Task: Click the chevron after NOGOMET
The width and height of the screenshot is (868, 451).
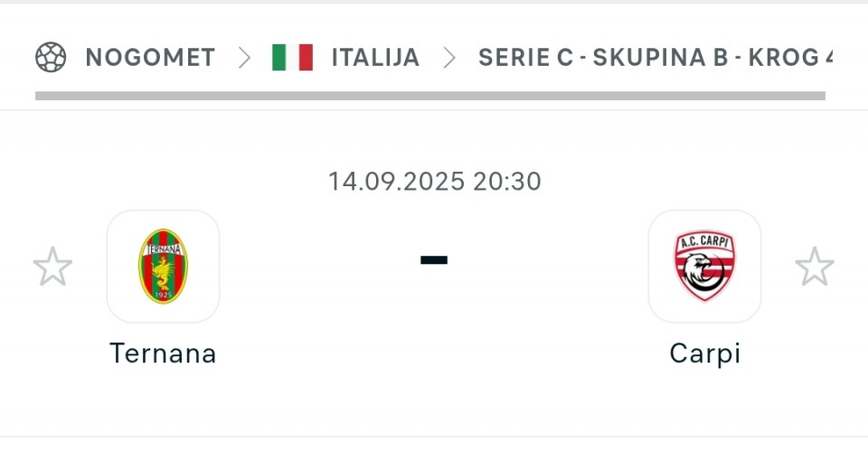Action: click(244, 58)
